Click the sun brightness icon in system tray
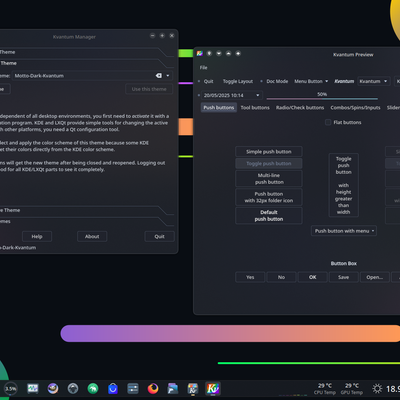The width and height of the screenshot is (400, 400). [377, 389]
